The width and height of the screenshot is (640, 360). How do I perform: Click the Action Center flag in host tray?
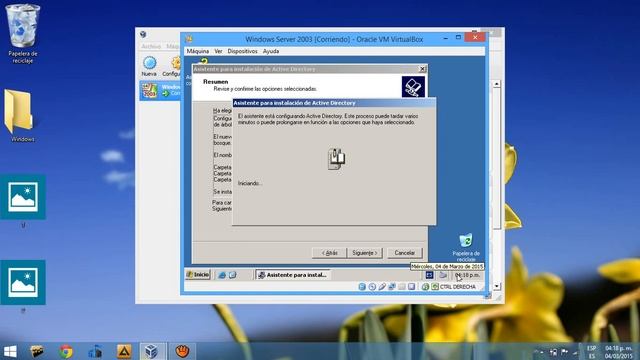pyautogui.click(x=564, y=352)
